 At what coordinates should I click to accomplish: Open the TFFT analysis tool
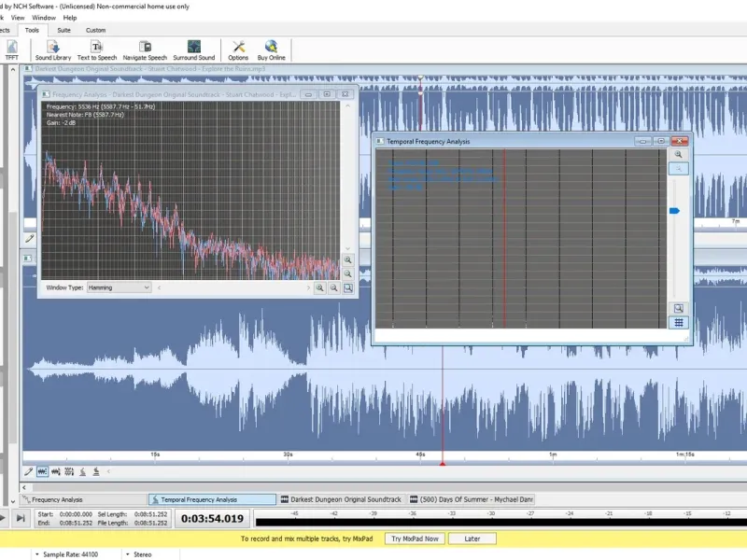(11, 50)
